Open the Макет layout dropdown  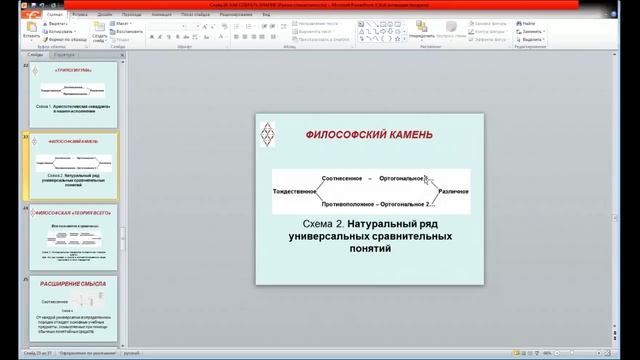(x=121, y=24)
